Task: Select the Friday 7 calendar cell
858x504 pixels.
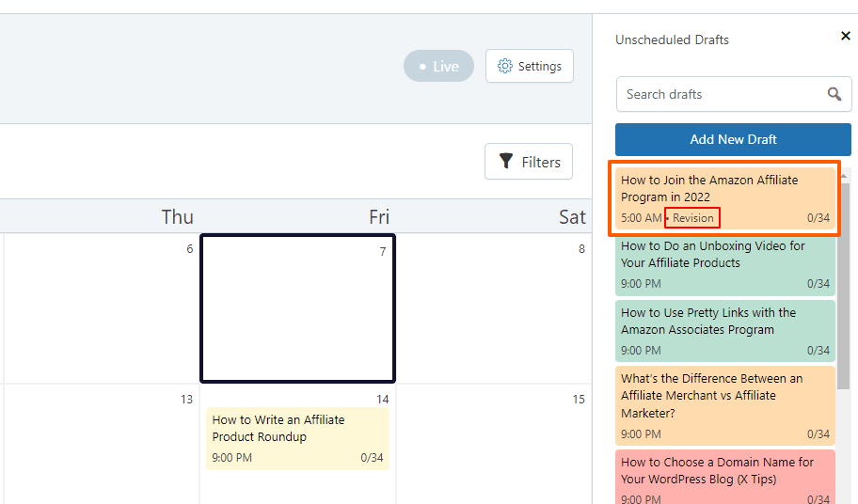Action: pos(297,308)
